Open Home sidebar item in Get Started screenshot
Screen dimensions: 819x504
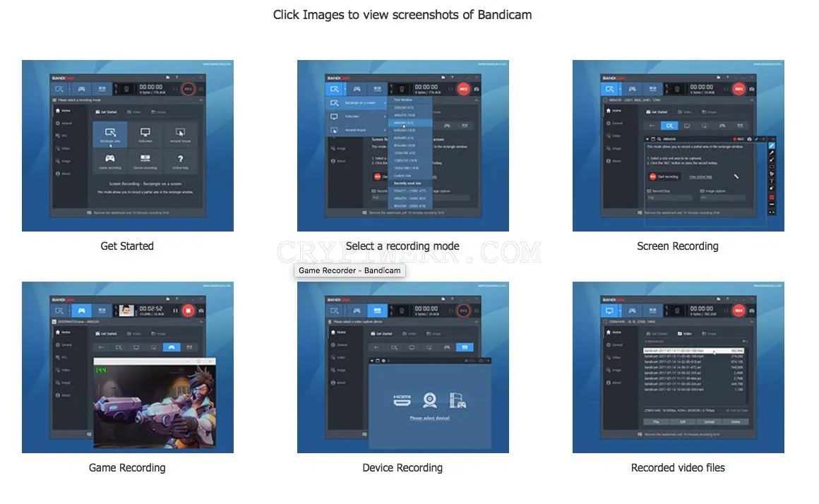point(64,111)
